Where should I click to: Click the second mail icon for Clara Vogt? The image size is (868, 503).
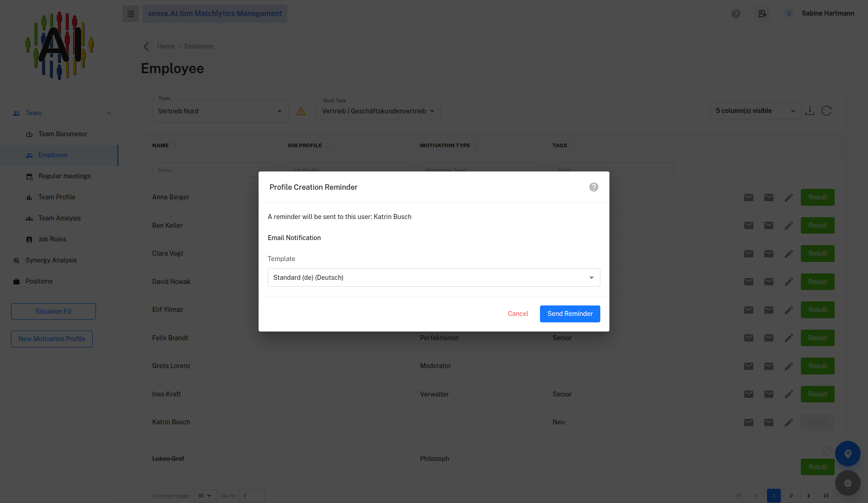click(769, 254)
